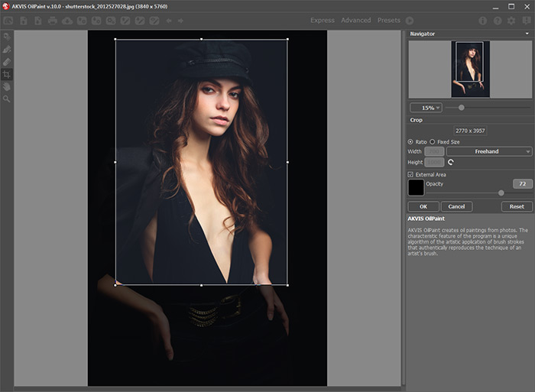Open the black external area color swatch
535x392 pixels.
pyautogui.click(x=416, y=187)
